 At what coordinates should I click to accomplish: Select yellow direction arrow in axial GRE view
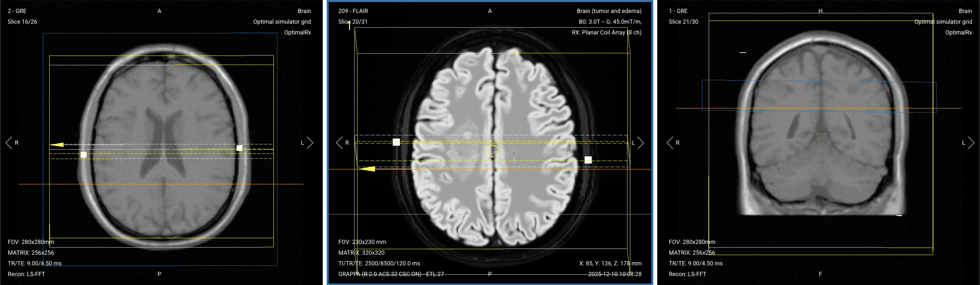tap(57, 145)
